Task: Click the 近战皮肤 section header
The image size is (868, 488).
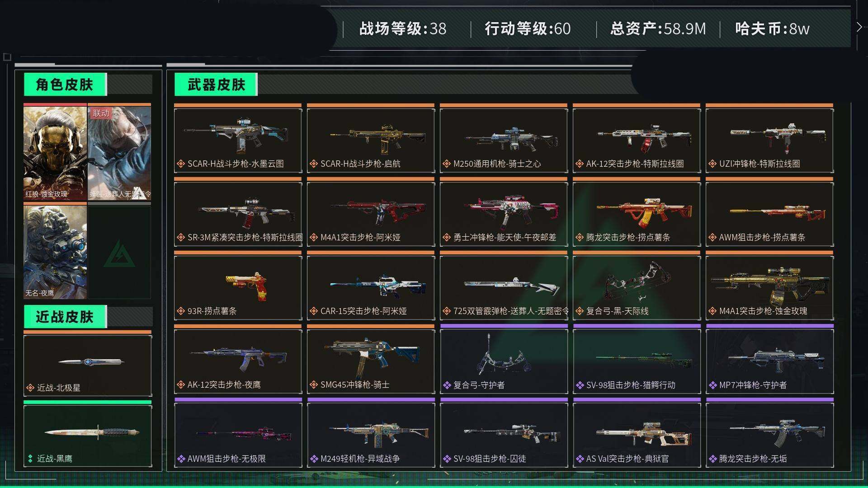Action: tap(65, 317)
